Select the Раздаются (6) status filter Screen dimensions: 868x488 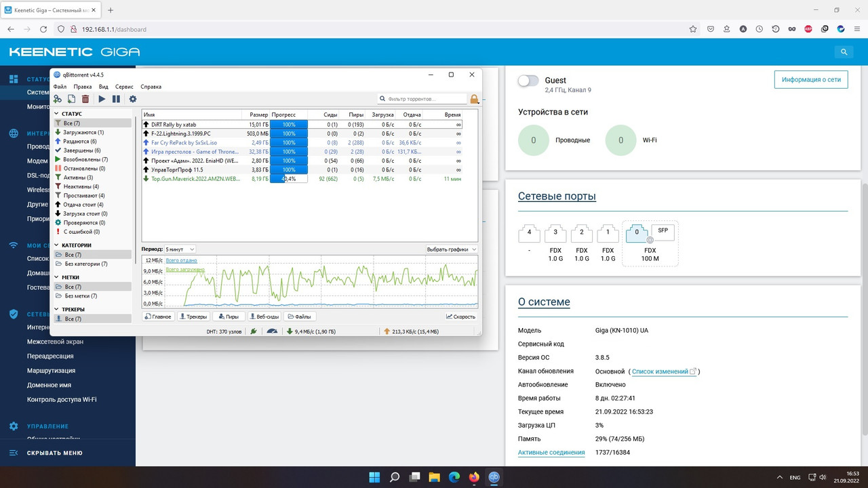tap(80, 141)
